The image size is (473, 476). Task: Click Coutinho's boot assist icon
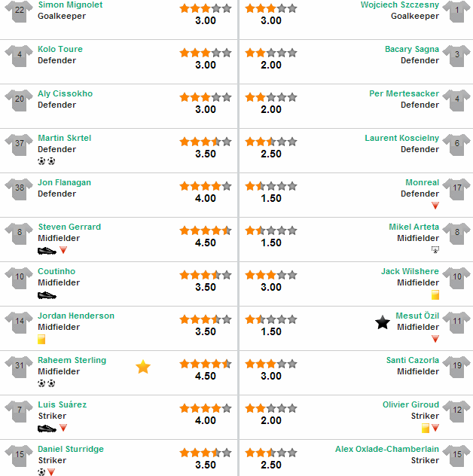tap(47, 295)
